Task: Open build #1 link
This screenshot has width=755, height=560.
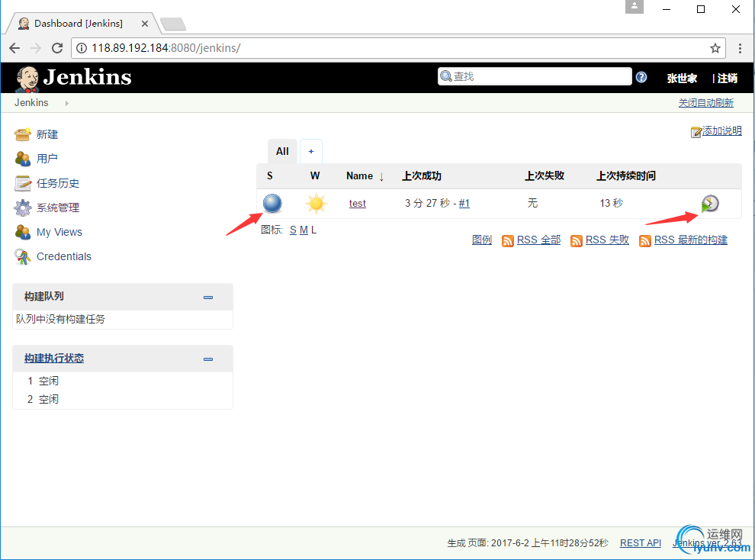Action: [464, 204]
